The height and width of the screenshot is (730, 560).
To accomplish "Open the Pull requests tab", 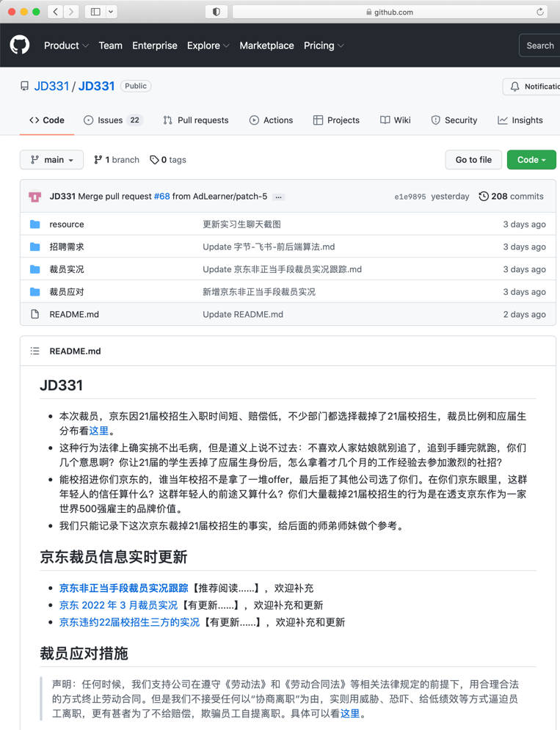I will [x=196, y=120].
